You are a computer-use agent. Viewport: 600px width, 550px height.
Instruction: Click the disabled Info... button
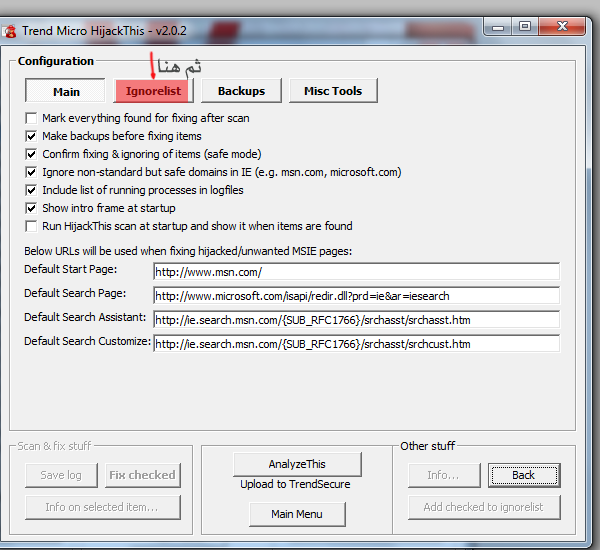click(444, 475)
